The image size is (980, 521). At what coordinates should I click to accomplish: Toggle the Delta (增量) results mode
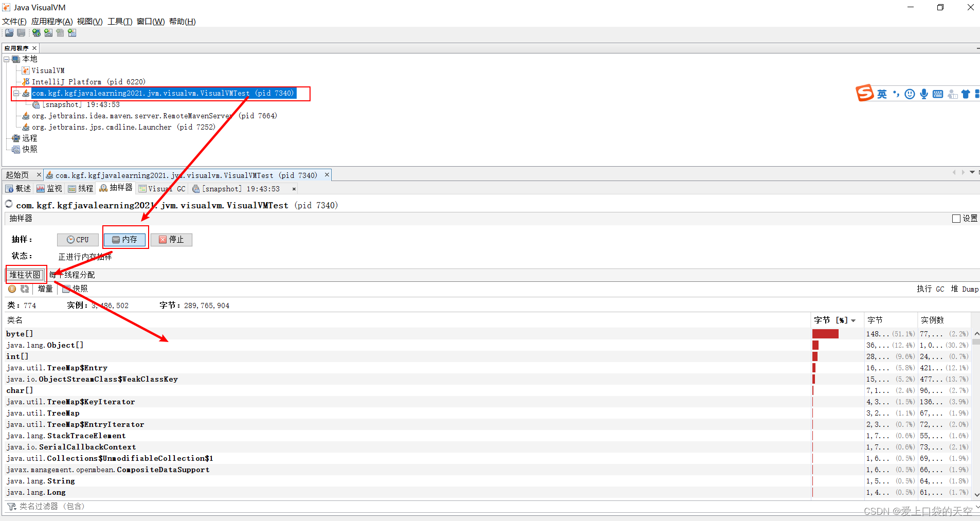[x=45, y=289]
